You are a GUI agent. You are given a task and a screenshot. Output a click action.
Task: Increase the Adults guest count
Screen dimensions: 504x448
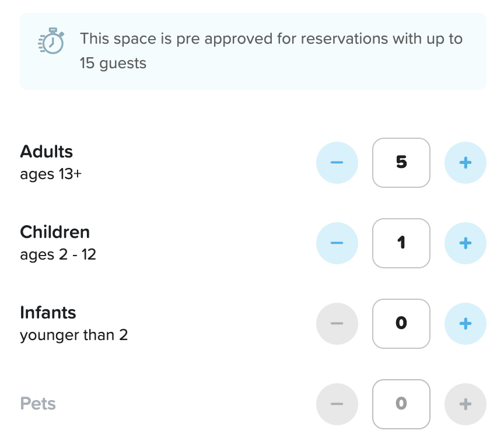coord(465,163)
